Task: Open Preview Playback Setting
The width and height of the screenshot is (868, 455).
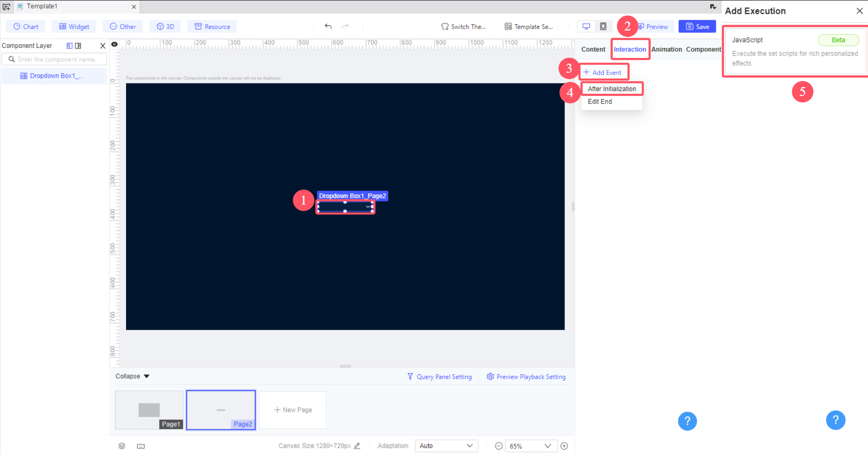Action: [526, 376]
